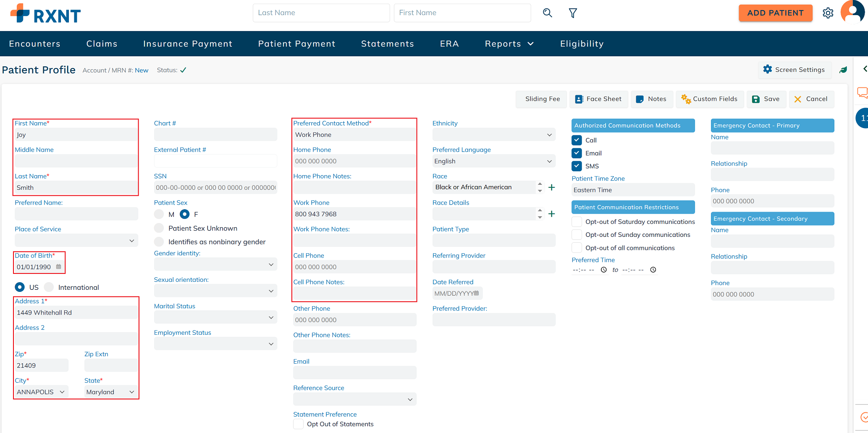868x433 pixels.
Task: Go to Insurance Payment
Action: [x=188, y=44]
